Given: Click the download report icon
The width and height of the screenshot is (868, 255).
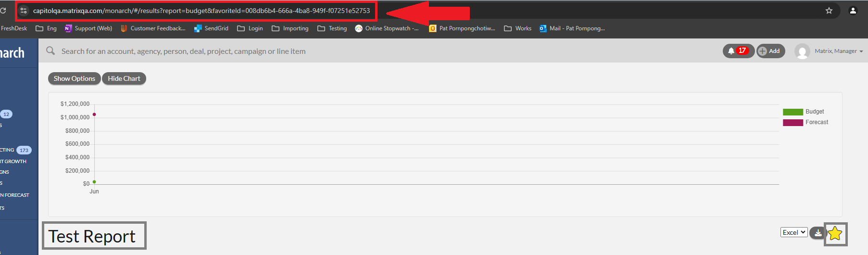Looking at the screenshot, I should point(818,233).
